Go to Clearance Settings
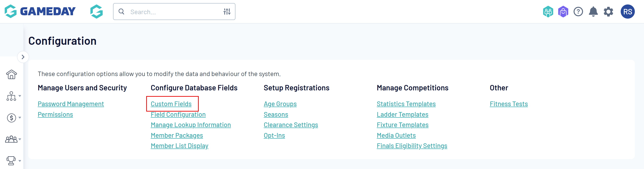This screenshot has height=169, width=644. click(x=291, y=125)
